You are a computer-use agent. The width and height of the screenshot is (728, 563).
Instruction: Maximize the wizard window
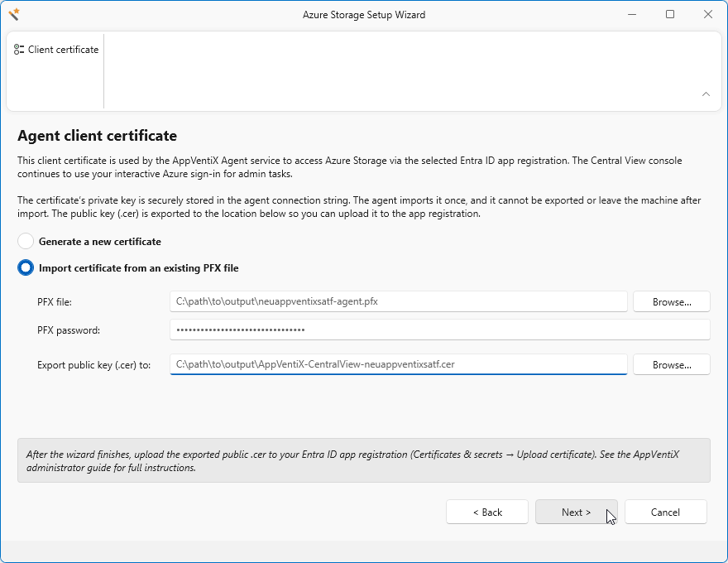tap(669, 14)
